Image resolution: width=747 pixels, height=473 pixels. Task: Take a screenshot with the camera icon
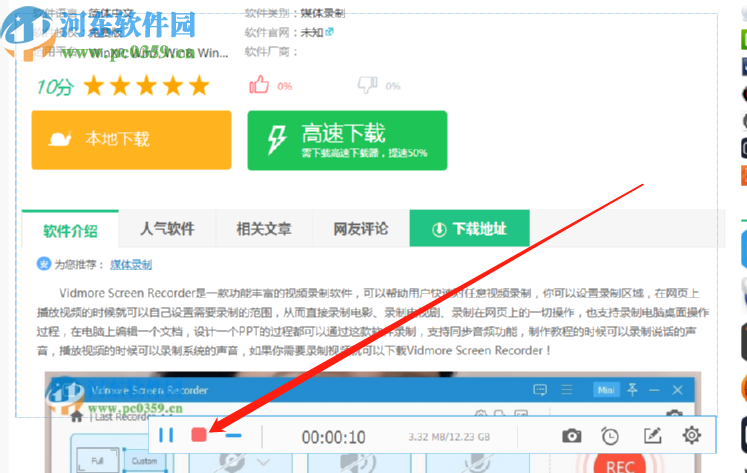pos(571,435)
